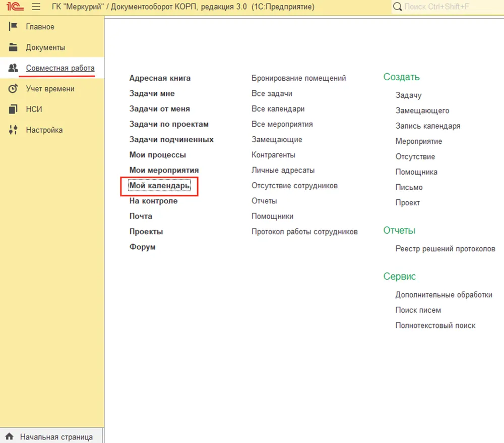Viewport: 504px width, 443px height.
Task: Open Реестр решений протоколов report
Action: tap(445, 249)
